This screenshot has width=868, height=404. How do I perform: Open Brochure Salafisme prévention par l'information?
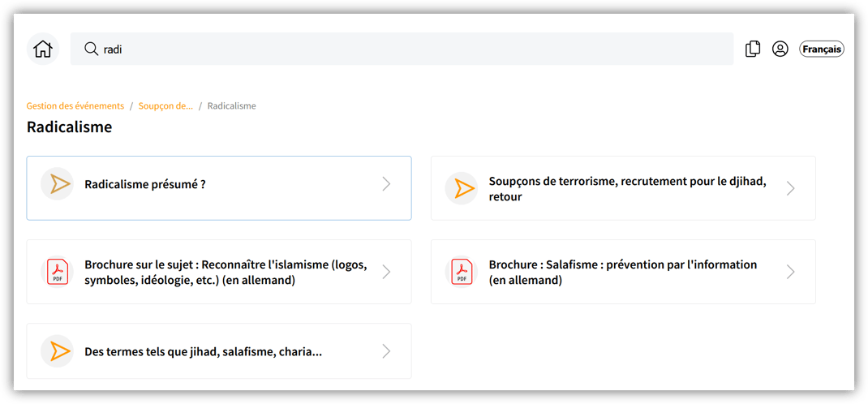click(622, 272)
